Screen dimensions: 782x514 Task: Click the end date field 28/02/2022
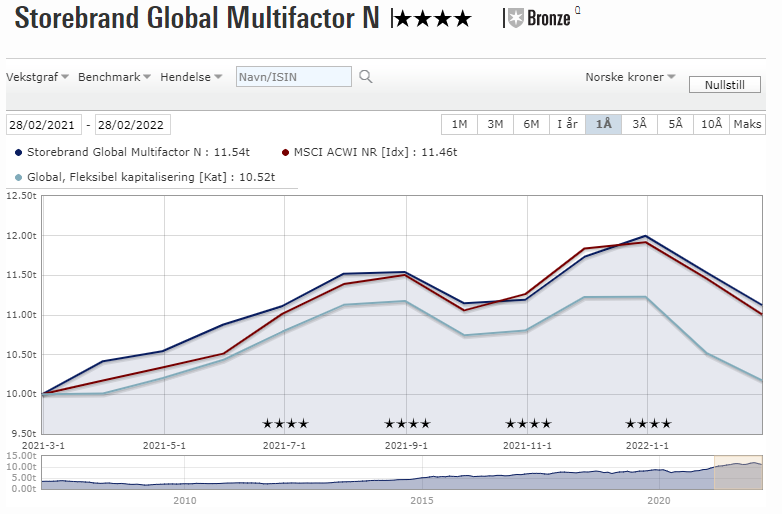tap(133, 125)
